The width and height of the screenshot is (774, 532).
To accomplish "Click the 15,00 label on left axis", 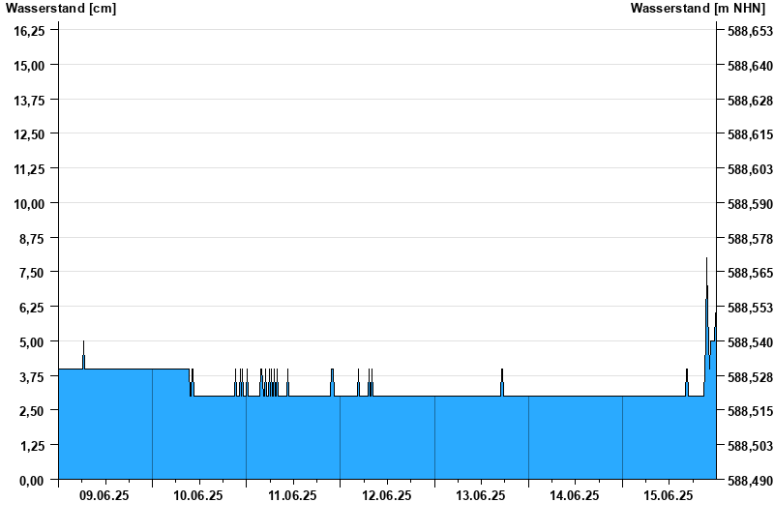I will pos(29,66).
